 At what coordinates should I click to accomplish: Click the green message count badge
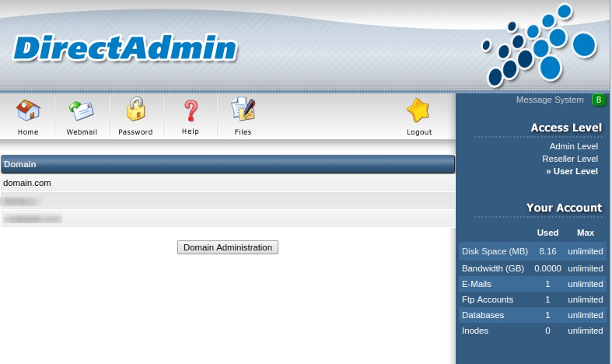tap(598, 100)
